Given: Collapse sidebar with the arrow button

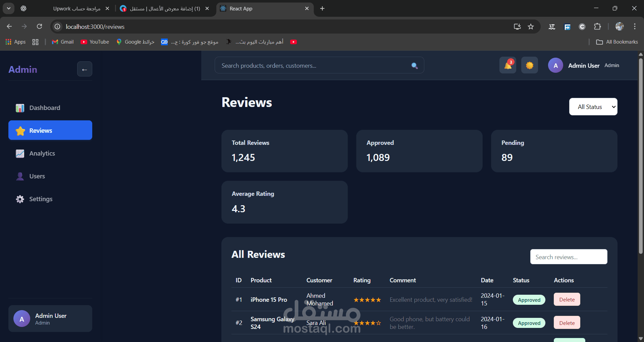Looking at the screenshot, I should [85, 69].
